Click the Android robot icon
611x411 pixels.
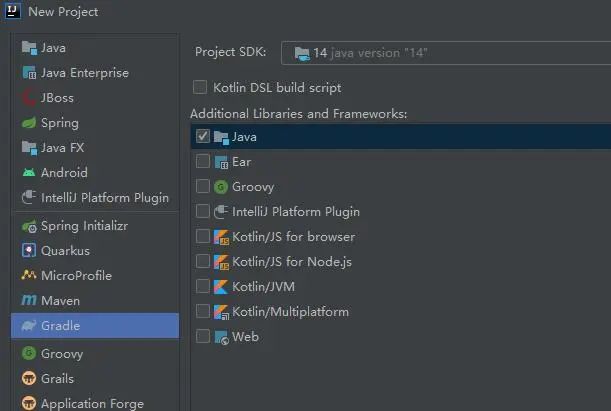tap(29, 173)
